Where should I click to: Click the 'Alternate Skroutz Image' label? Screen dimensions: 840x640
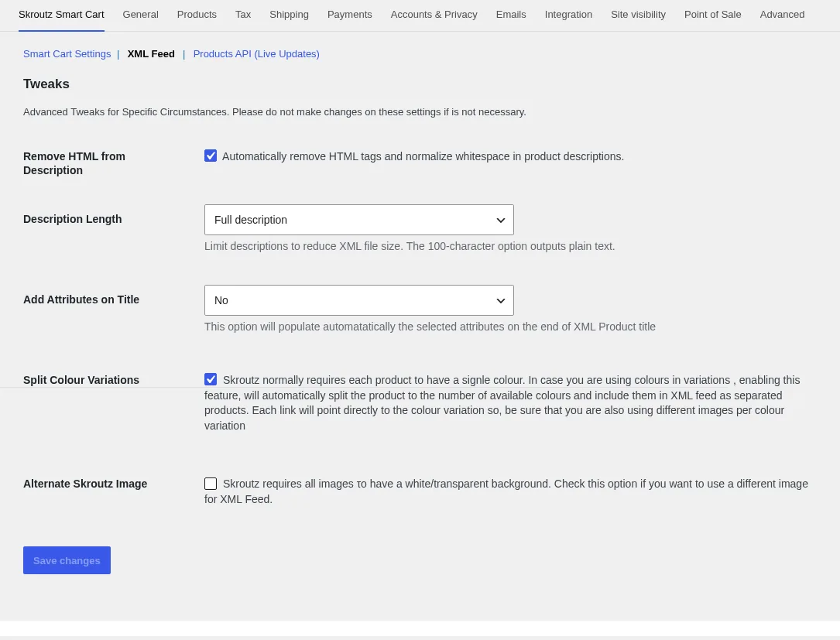click(84, 484)
